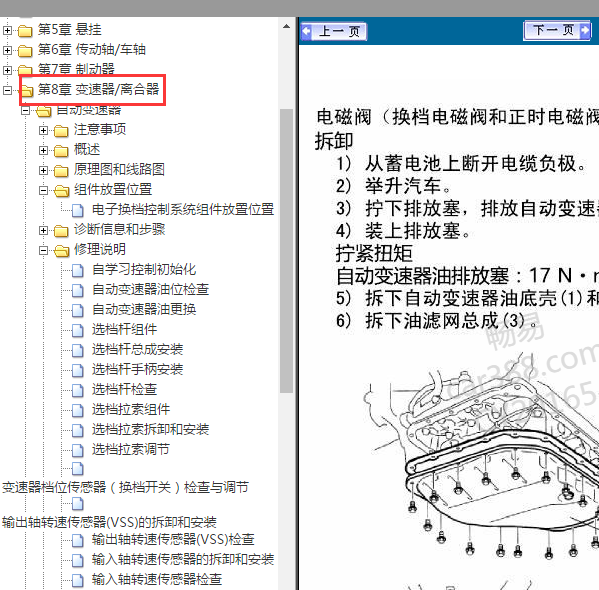This screenshot has height=590, width=599.
Task: Click the folder icon beside 原理图和线路图
Action: [x=61, y=170]
